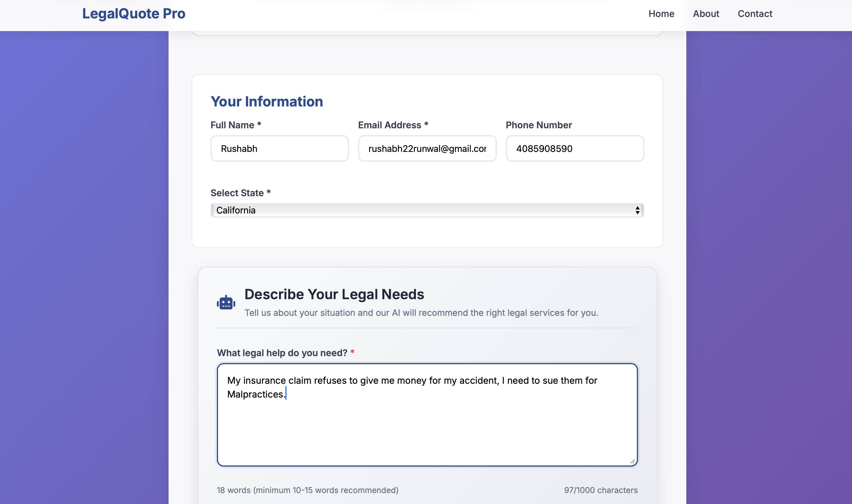Click the 'What legal help do you need?' label
This screenshot has height=504, width=852.
[282, 353]
